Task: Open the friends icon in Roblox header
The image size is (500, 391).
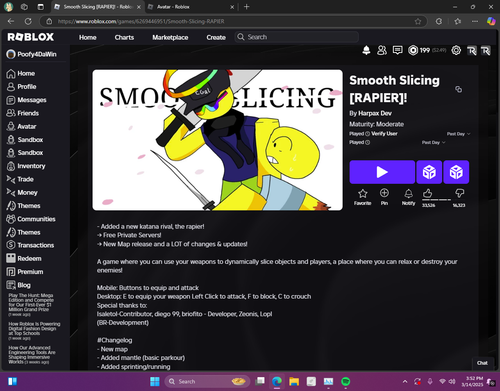Action: (382, 50)
